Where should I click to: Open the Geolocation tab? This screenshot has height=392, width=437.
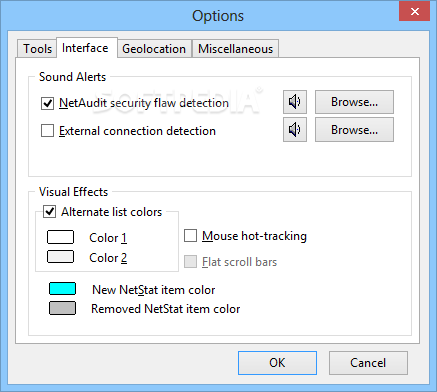tap(154, 49)
